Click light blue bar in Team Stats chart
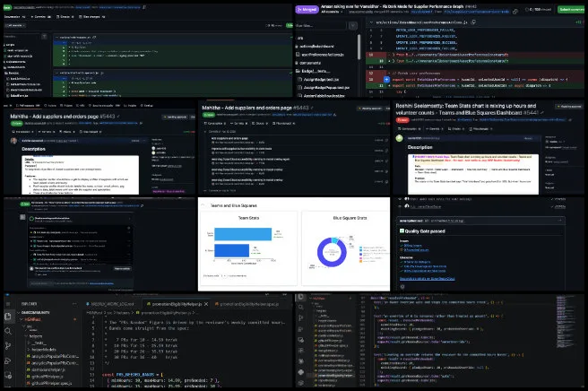 coord(243,234)
